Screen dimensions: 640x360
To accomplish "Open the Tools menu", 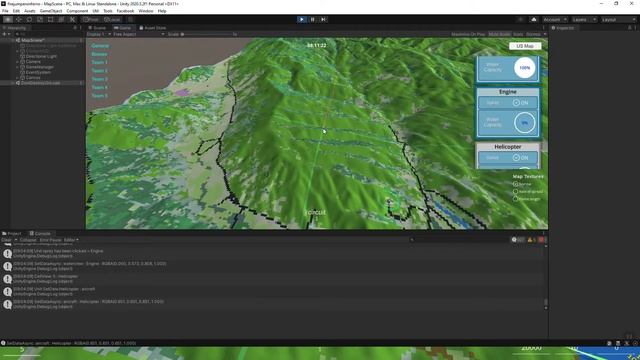I will 108,11.
